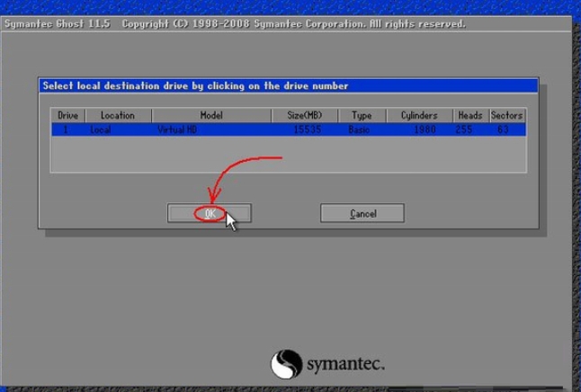Image resolution: width=581 pixels, height=392 pixels.
Task: Click the 1980 cylinders value
Action: 425,129
